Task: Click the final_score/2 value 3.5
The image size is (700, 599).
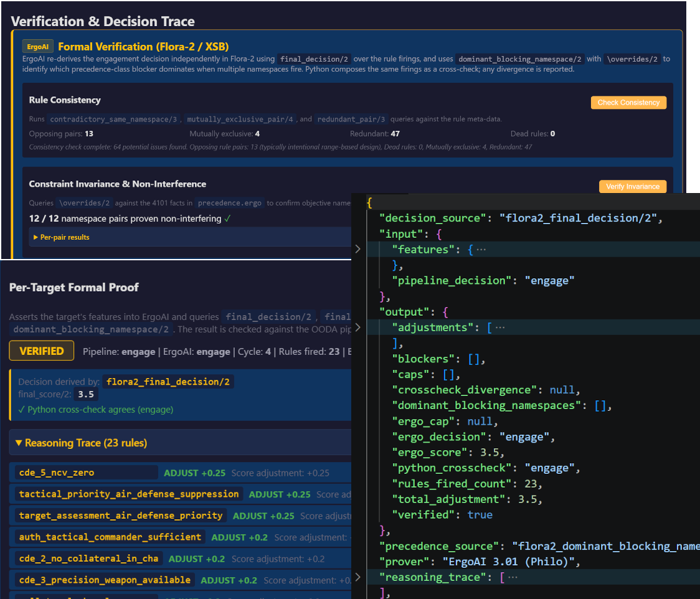Action: point(86,394)
